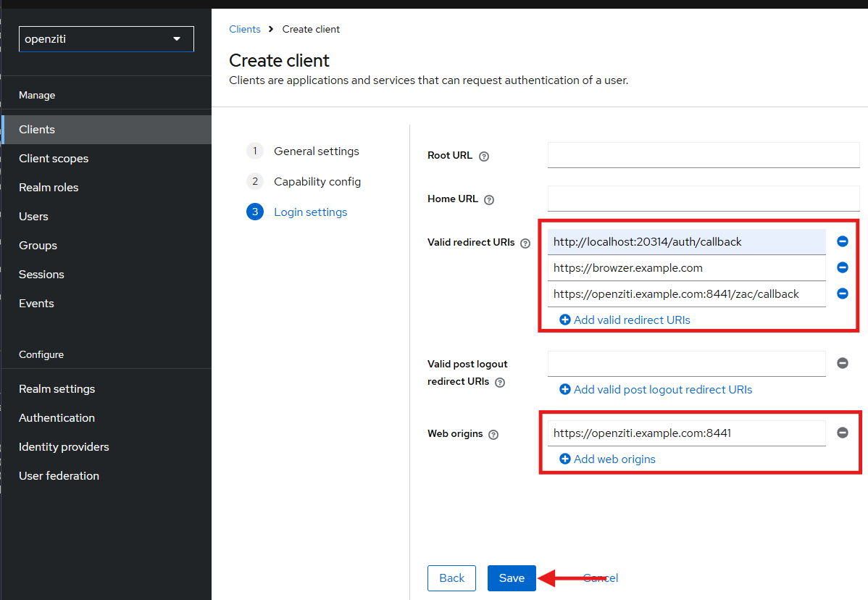Open the Root URL help tooltip

click(483, 156)
